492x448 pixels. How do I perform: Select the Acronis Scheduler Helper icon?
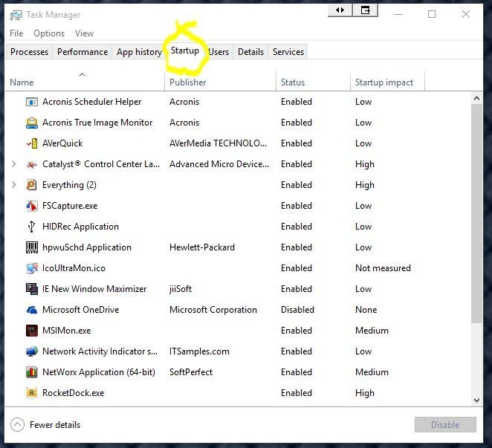pyautogui.click(x=32, y=102)
